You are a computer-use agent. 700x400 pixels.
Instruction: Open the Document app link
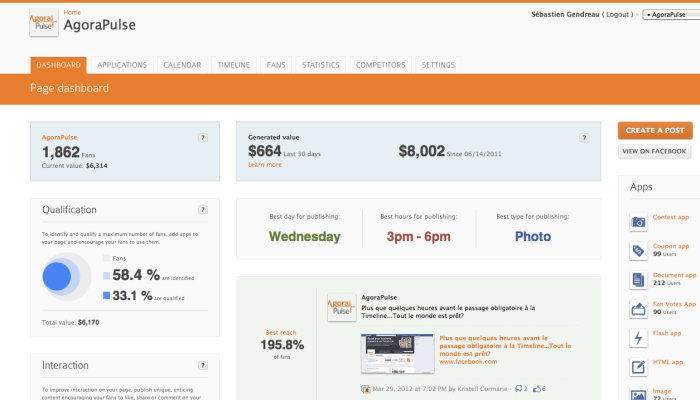[674, 275]
